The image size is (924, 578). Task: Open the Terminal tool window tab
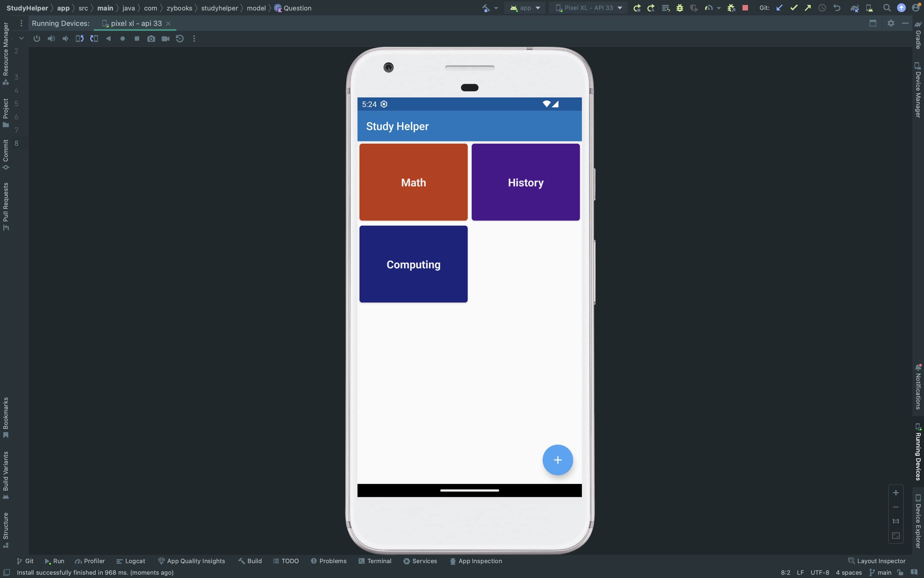click(x=375, y=561)
